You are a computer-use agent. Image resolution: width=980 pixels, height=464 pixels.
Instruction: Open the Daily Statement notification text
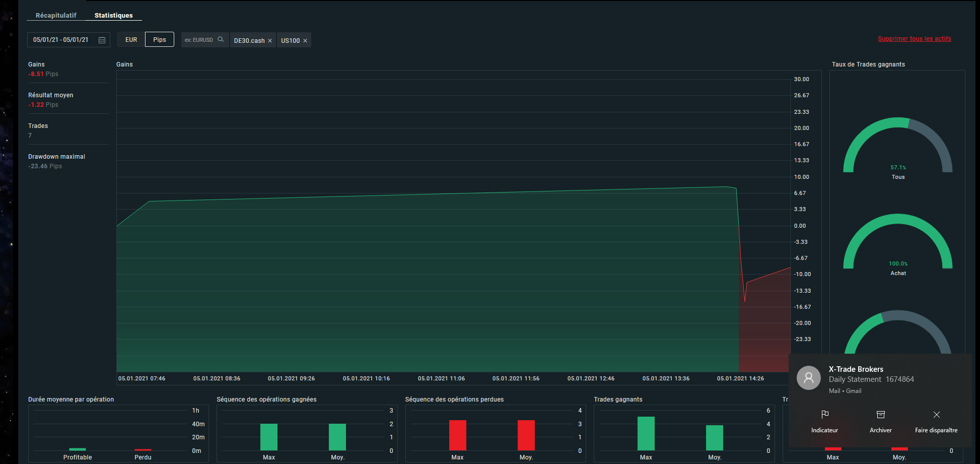click(871, 379)
